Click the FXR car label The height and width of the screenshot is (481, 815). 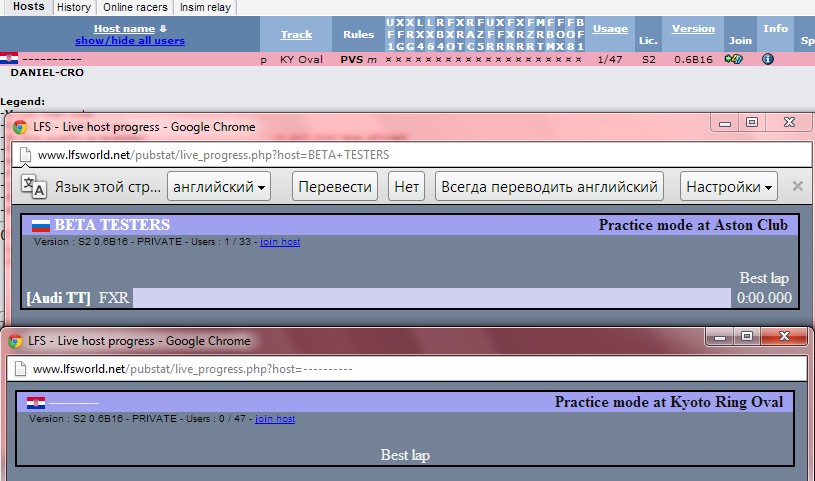tap(114, 298)
